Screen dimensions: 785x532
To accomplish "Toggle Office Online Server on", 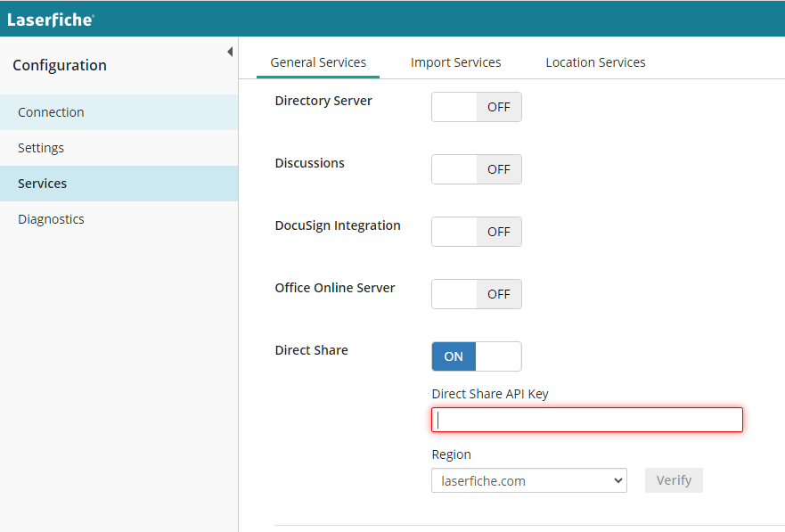I will [477, 294].
